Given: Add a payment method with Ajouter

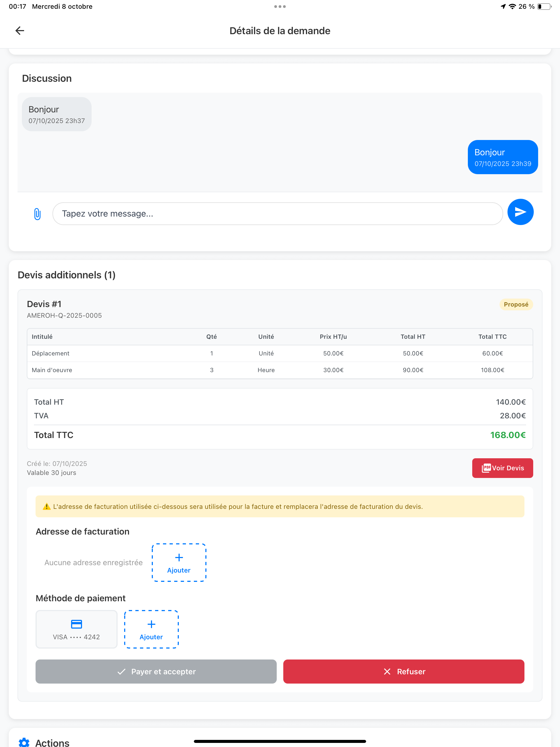Looking at the screenshot, I should 151,629.
